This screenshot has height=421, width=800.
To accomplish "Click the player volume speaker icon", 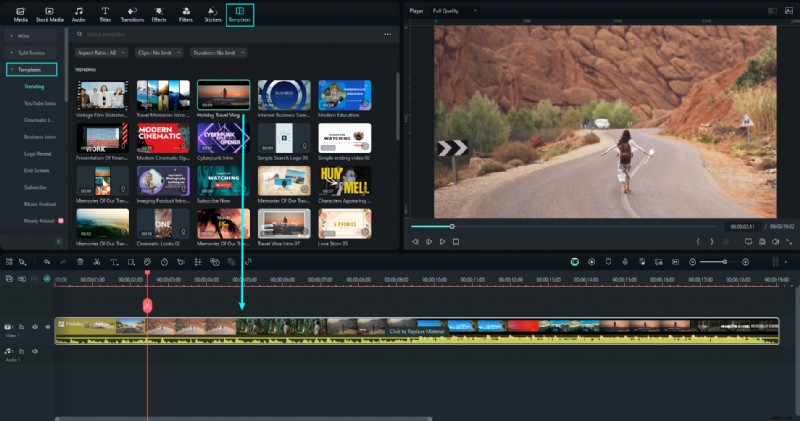I will click(x=776, y=241).
